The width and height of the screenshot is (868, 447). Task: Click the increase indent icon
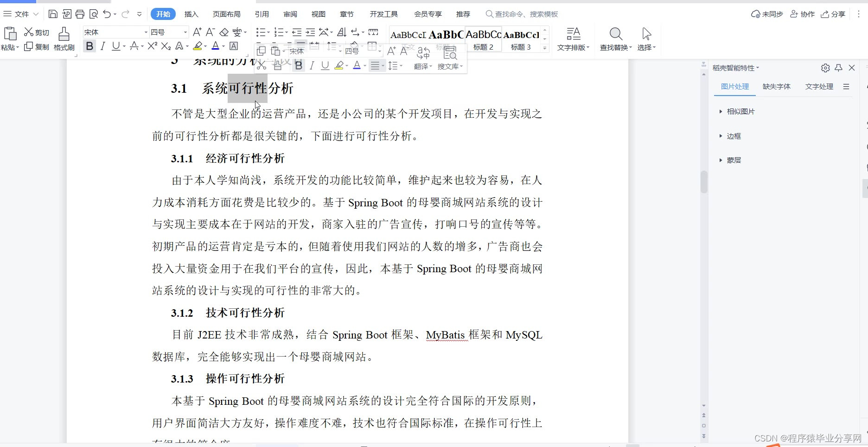[310, 32]
